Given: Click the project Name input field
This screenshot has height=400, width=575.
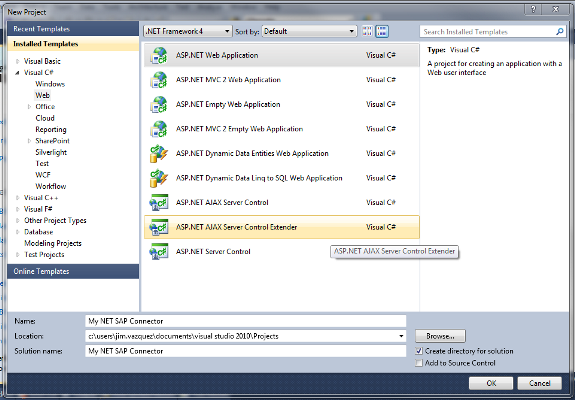Looking at the screenshot, I should coord(245,321).
